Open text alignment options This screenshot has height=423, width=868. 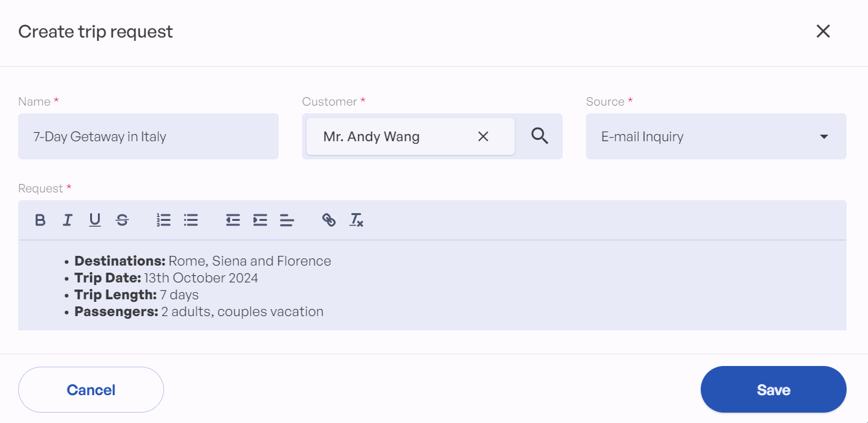[287, 220]
